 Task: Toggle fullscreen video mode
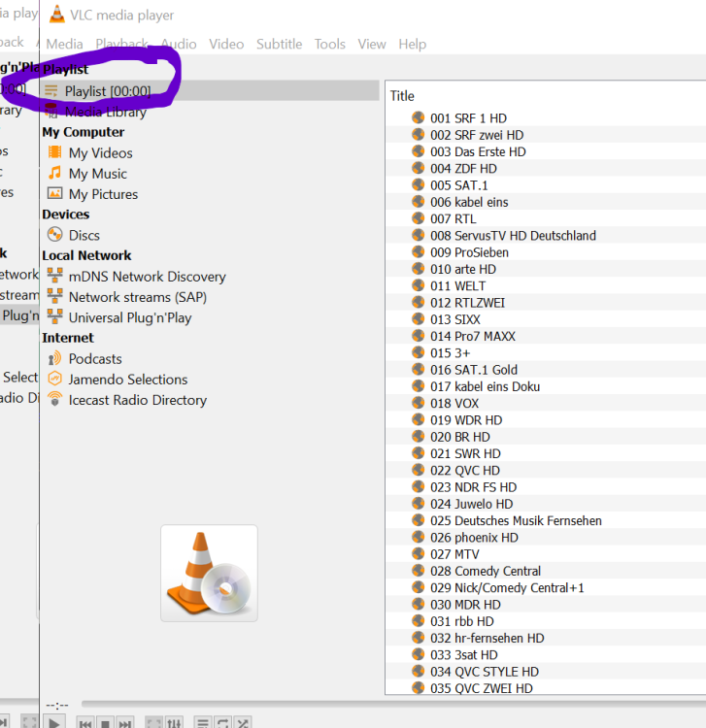tap(154, 723)
